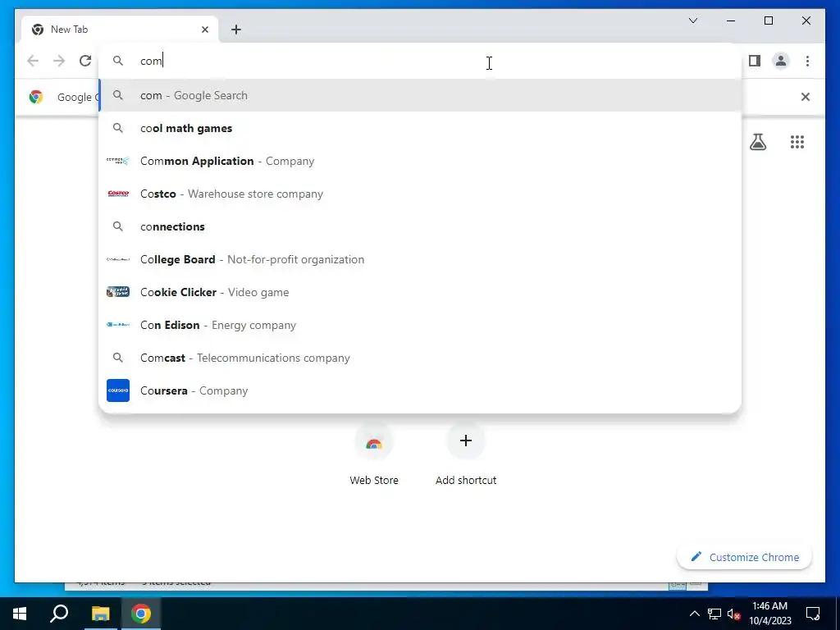Select Coursera company suggestion
The width and height of the screenshot is (840, 630).
tap(421, 390)
